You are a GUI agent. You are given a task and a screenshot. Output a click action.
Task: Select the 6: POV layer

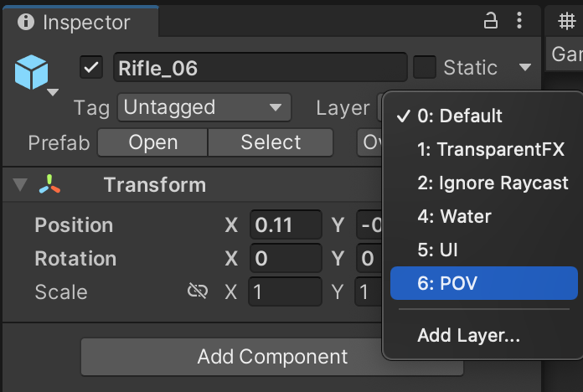[483, 283]
